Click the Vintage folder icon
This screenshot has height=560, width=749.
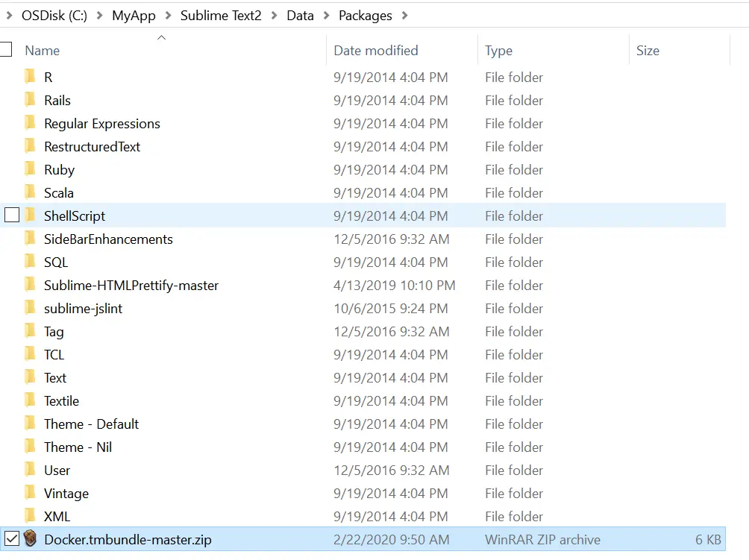[30, 493]
